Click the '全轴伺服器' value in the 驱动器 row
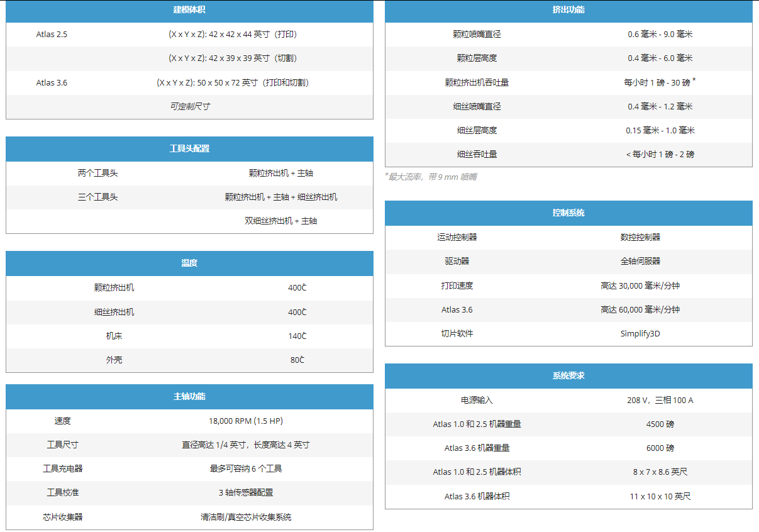Image resolution: width=759 pixels, height=532 pixels. [x=640, y=261]
